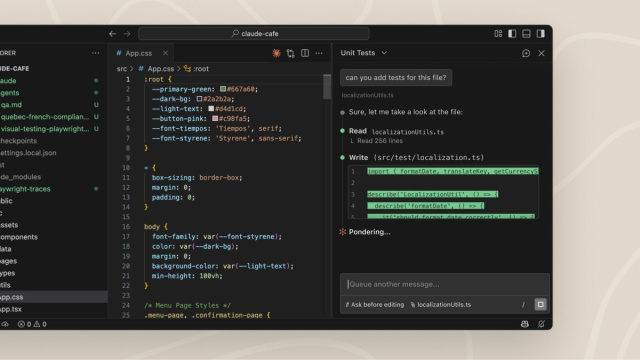Click the dark-bg color swatch
Screen dimensions: 640x360
point(199,99)
